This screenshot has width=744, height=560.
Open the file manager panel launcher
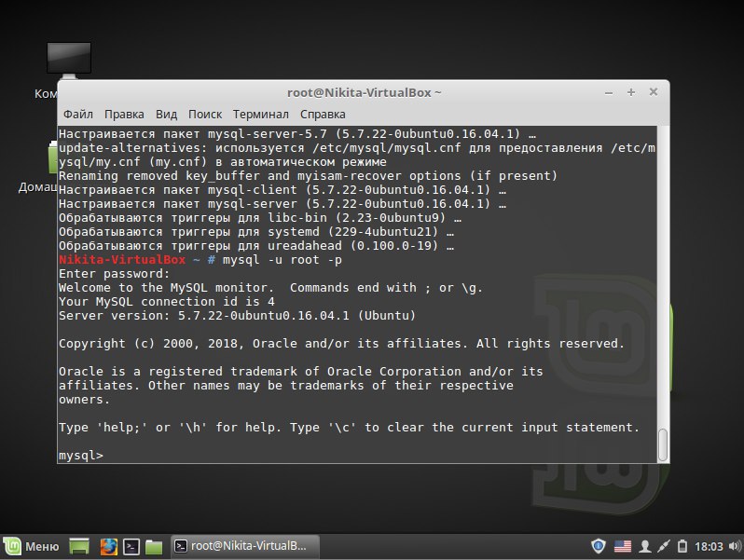point(154,546)
